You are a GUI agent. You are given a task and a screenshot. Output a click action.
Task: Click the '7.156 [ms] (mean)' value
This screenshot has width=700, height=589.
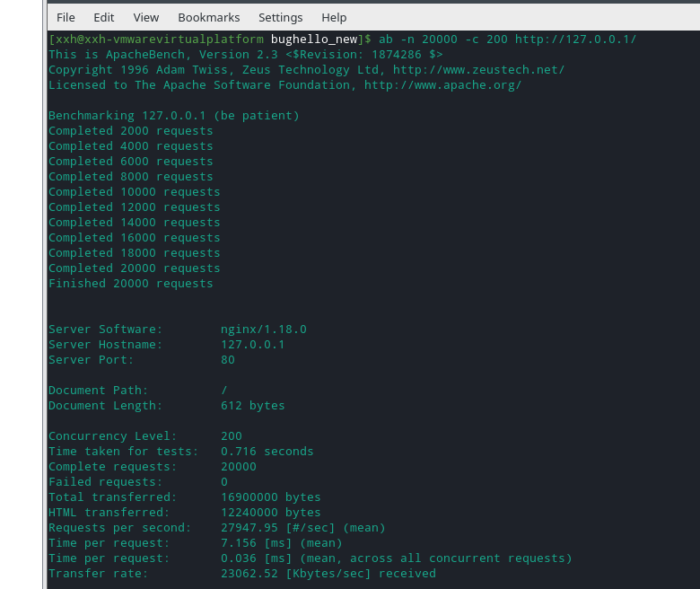click(x=281, y=543)
